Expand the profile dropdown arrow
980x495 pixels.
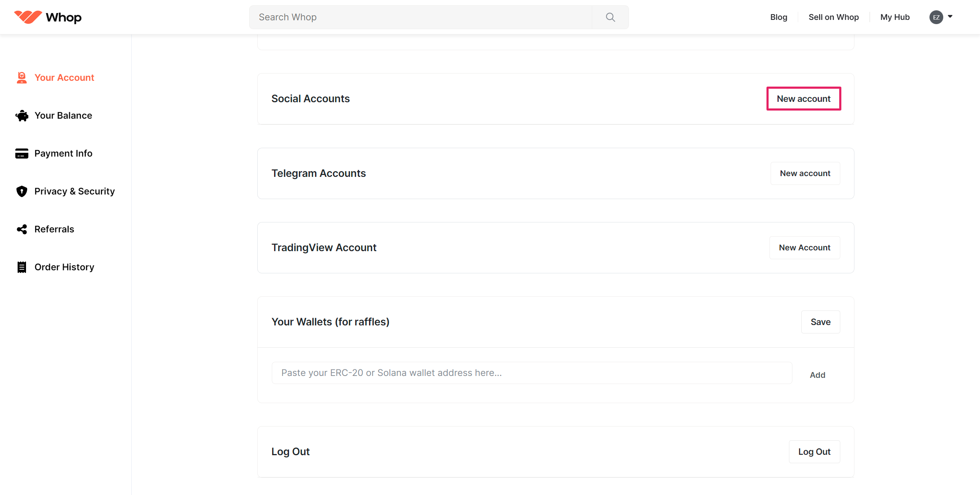950,16
